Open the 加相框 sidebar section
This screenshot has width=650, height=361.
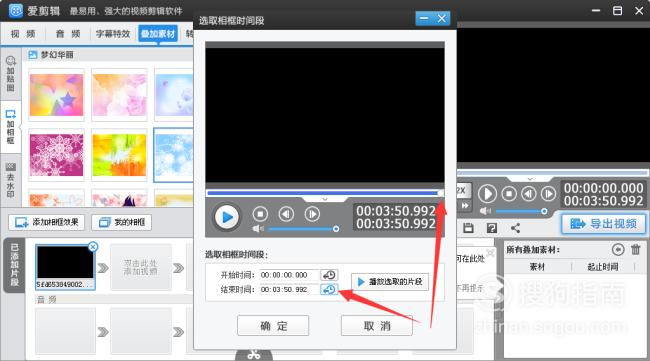11,127
